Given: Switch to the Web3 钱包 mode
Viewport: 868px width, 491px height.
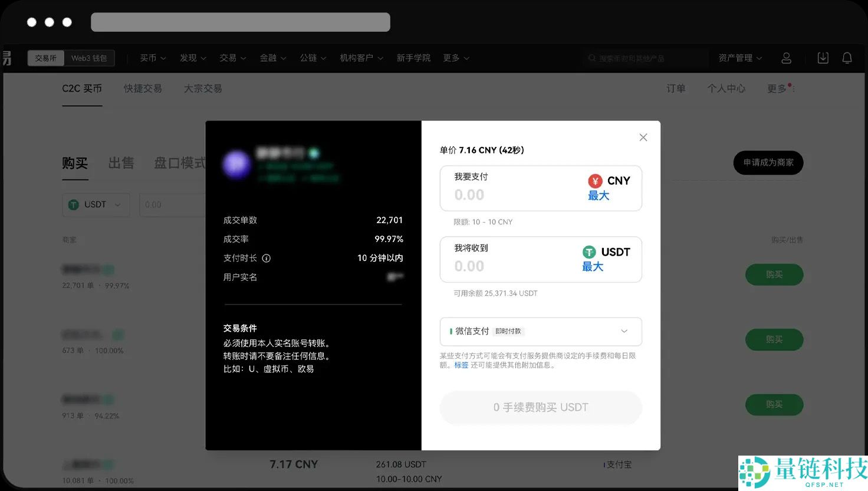Looking at the screenshot, I should pyautogui.click(x=88, y=58).
